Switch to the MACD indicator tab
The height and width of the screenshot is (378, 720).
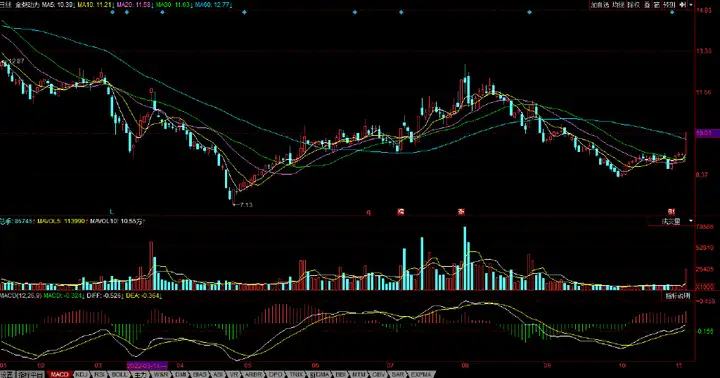click(x=60, y=374)
